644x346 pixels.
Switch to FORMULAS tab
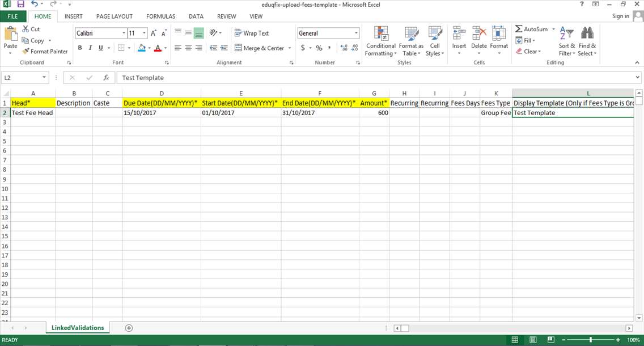tap(160, 16)
